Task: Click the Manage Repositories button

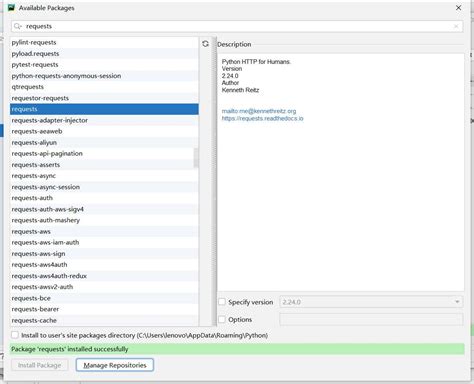Action: 115,365
